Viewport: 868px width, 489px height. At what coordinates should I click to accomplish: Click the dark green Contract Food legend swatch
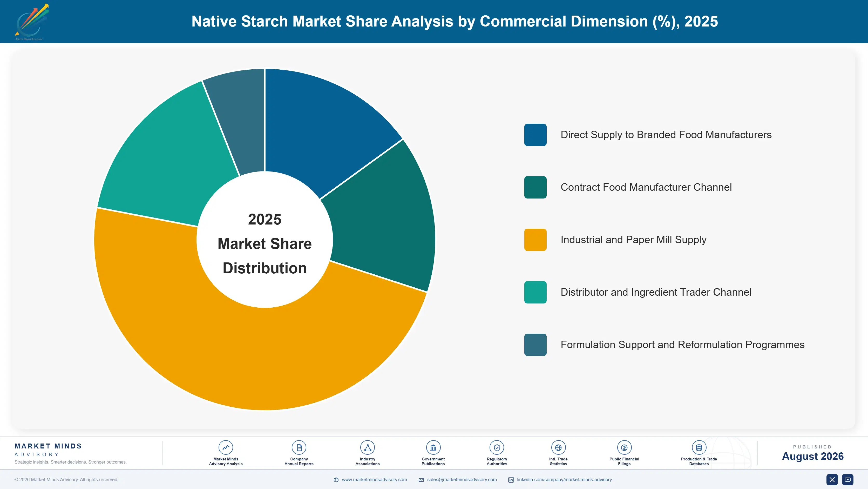point(535,187)
